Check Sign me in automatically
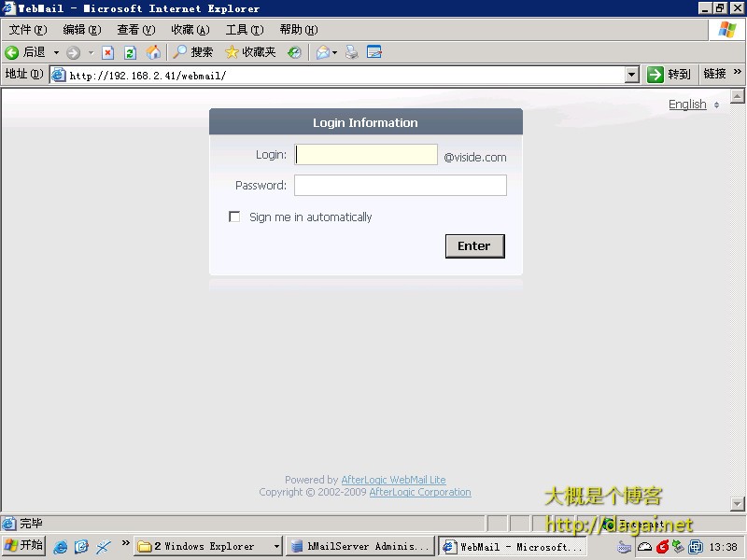 [234, 217]
